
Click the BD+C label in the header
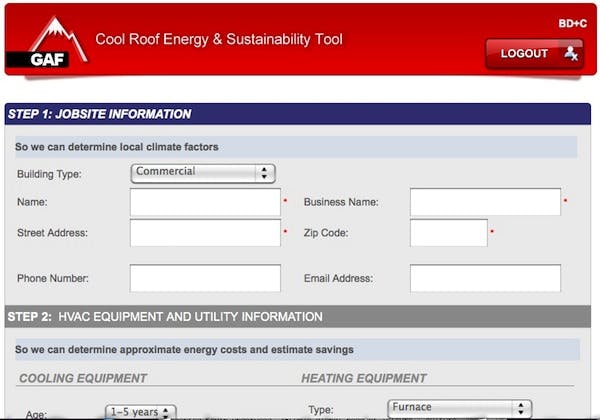(x=571, y=23)
